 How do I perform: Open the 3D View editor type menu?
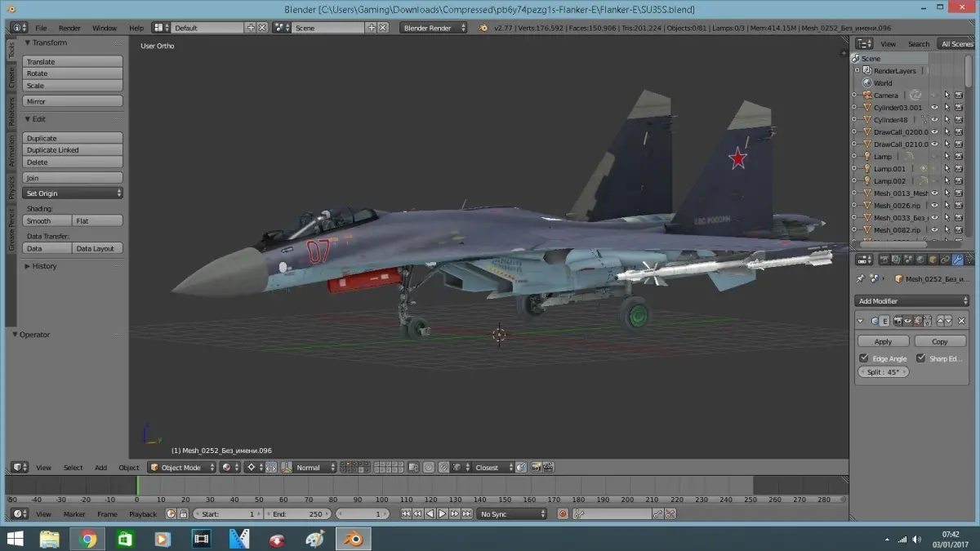tap(20, 468)
